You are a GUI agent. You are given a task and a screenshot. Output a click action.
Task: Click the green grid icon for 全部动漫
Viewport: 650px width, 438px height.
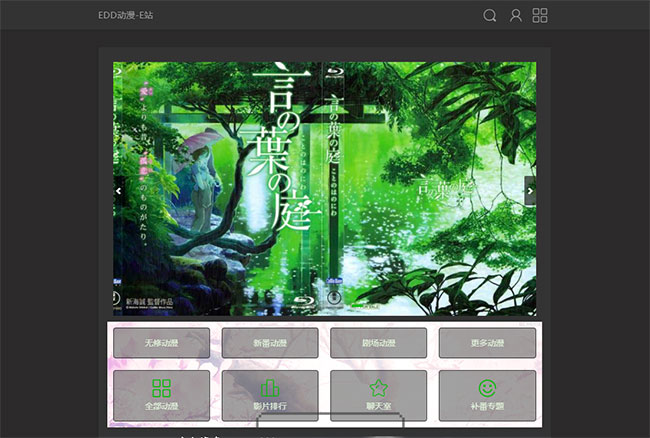(x=161, y=388)
